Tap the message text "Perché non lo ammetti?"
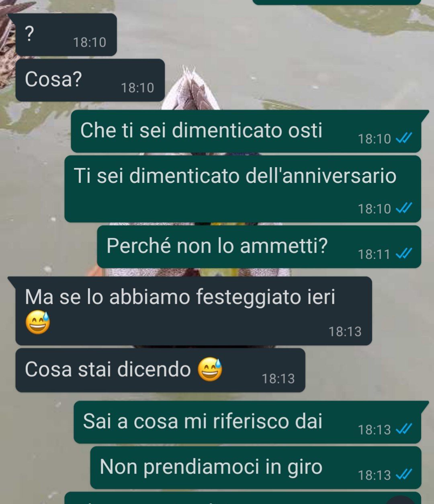The height and width of the screenshot is (504, 434). click(x=217, y=246)
